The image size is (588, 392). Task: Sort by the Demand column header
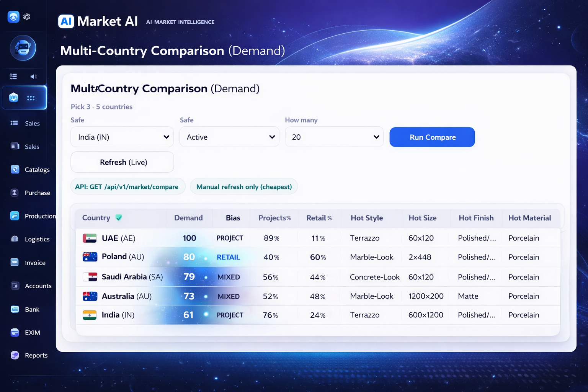click(188, 218)
